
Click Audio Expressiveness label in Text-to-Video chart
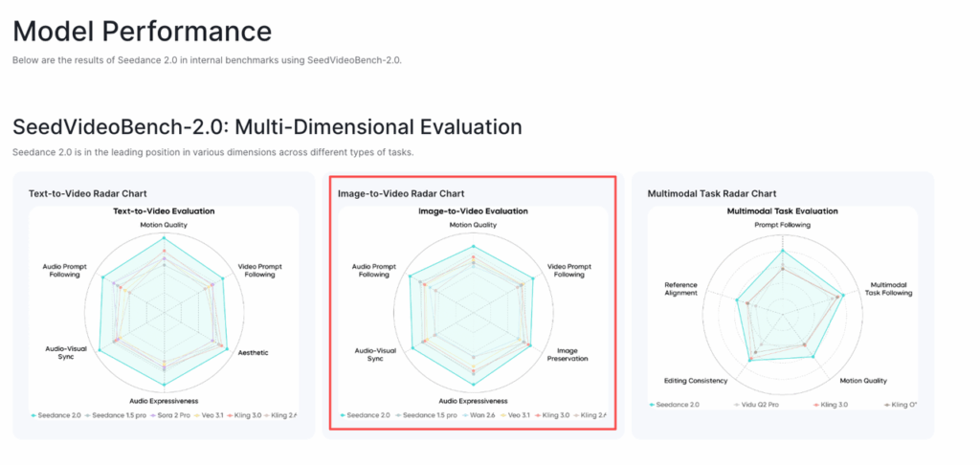coord(164,401)
